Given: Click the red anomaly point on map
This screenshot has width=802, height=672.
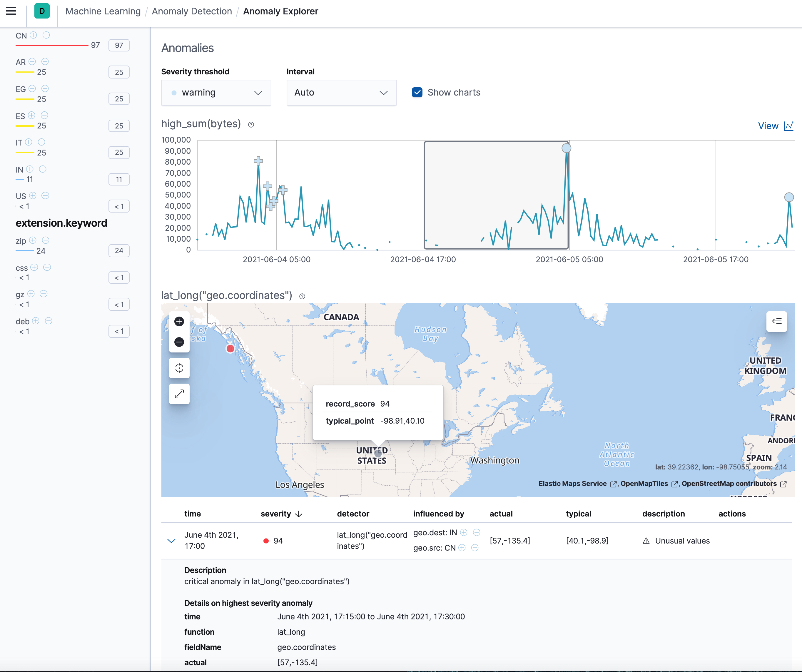Looking at the screenshot, I should coord(230,348).
